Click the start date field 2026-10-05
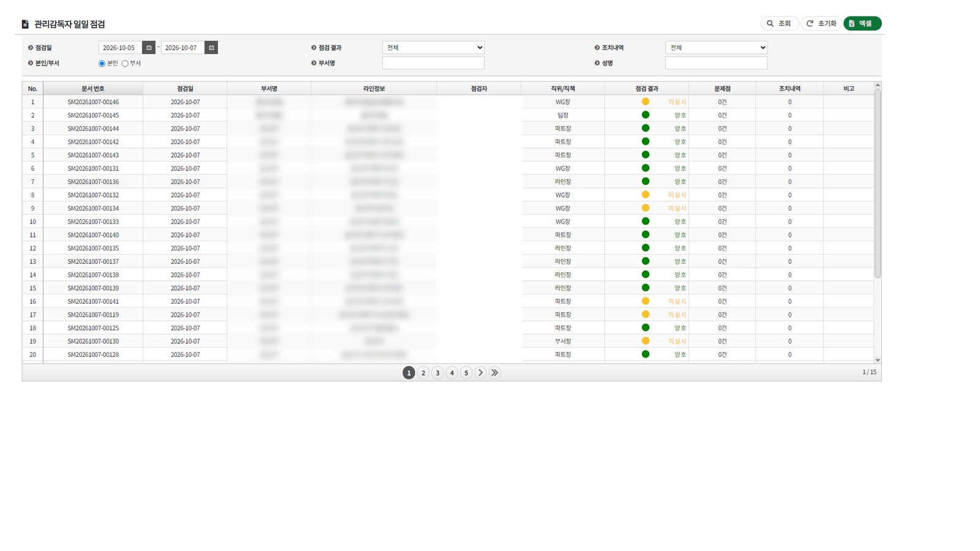 point(120,48)
